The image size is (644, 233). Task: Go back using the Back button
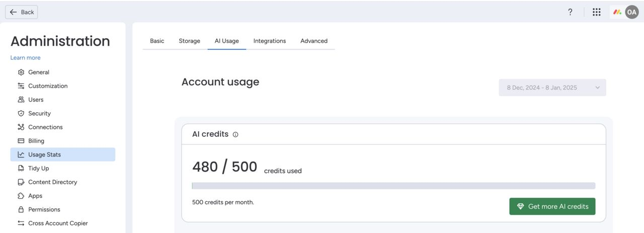pyautogui.click(x=22, y=12)
